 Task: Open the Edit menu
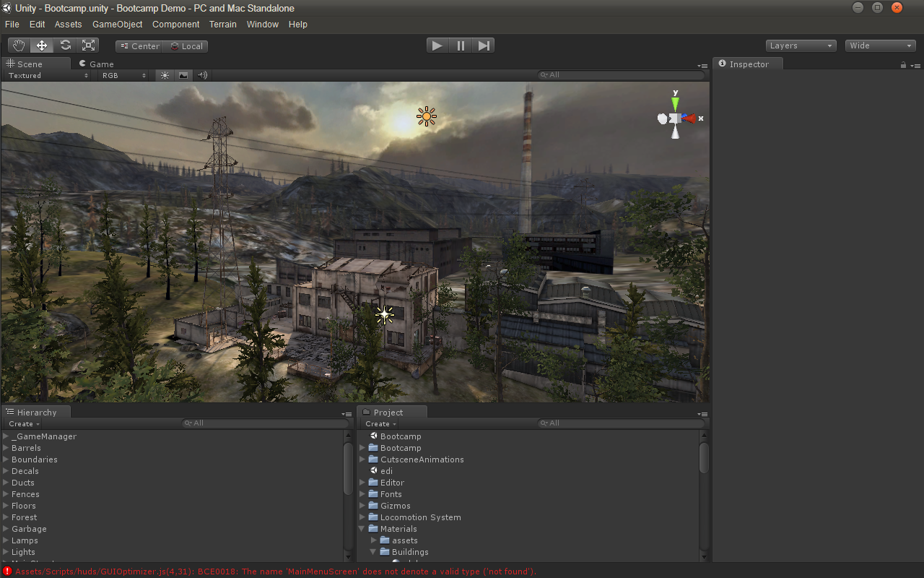point(38,25)
